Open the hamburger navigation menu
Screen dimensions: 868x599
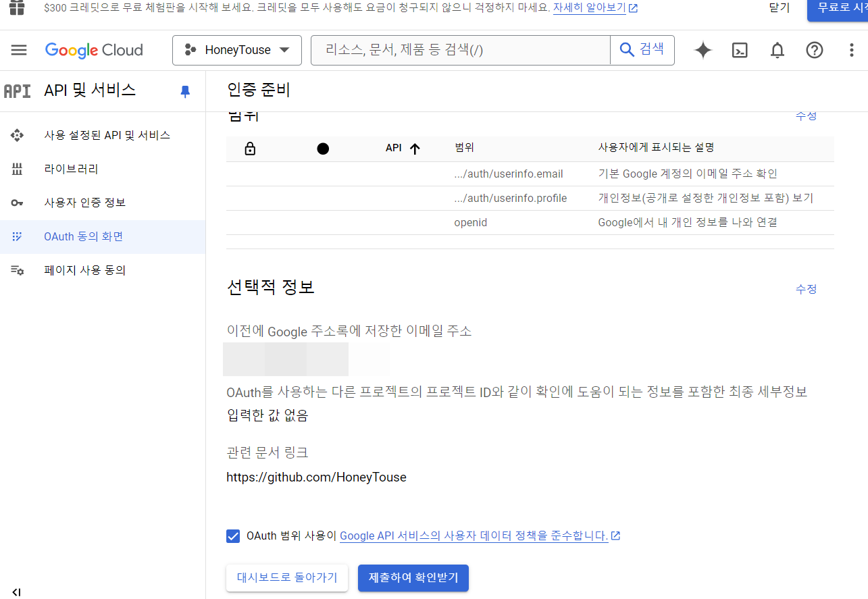tap(19, 50)
